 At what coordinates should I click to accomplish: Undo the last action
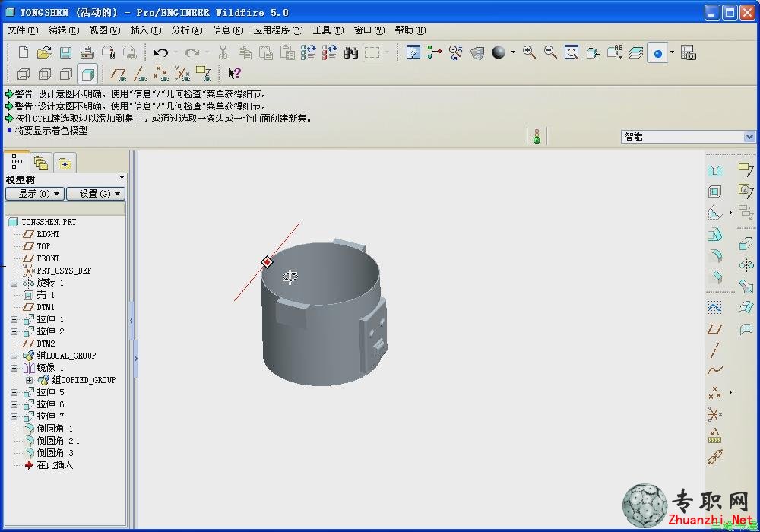pyautogui.click(x=161, y=52)
